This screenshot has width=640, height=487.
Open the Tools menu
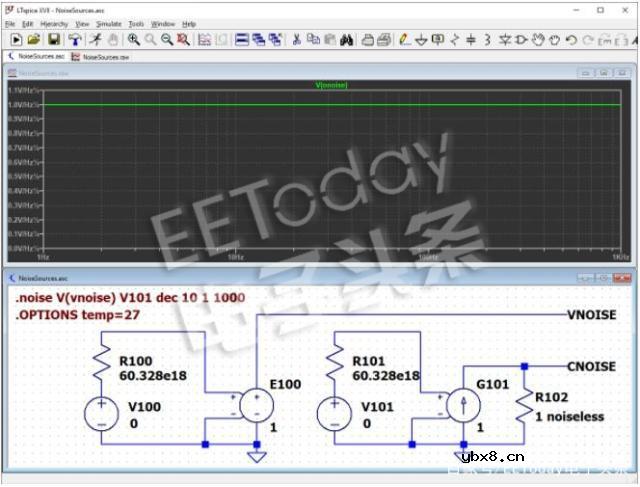click(x=136, y=23)
